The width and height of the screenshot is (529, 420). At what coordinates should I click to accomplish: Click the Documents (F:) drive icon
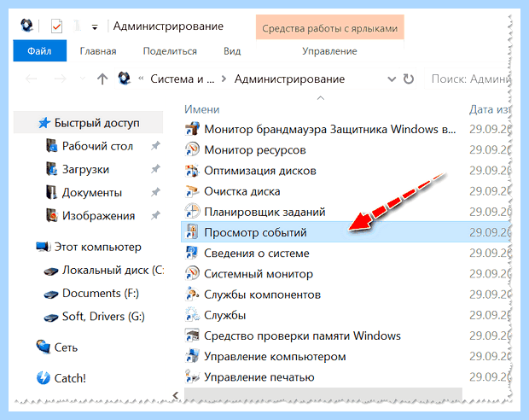51,295
